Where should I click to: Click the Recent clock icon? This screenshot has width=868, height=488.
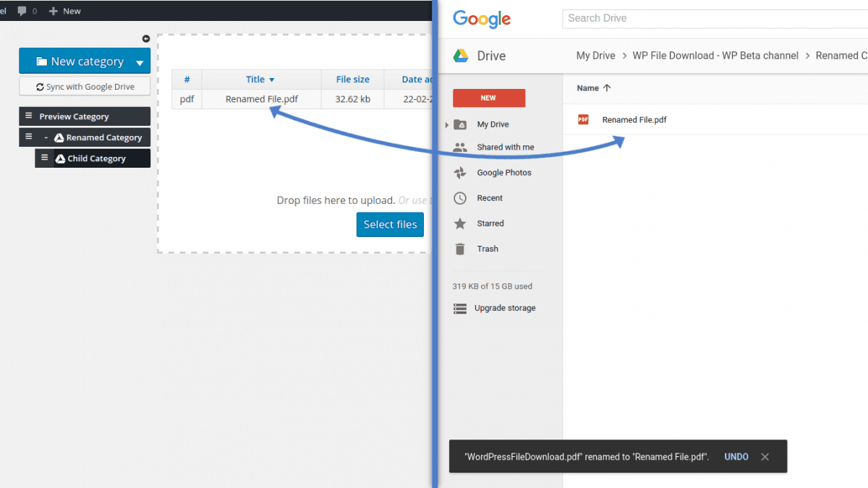460,198
